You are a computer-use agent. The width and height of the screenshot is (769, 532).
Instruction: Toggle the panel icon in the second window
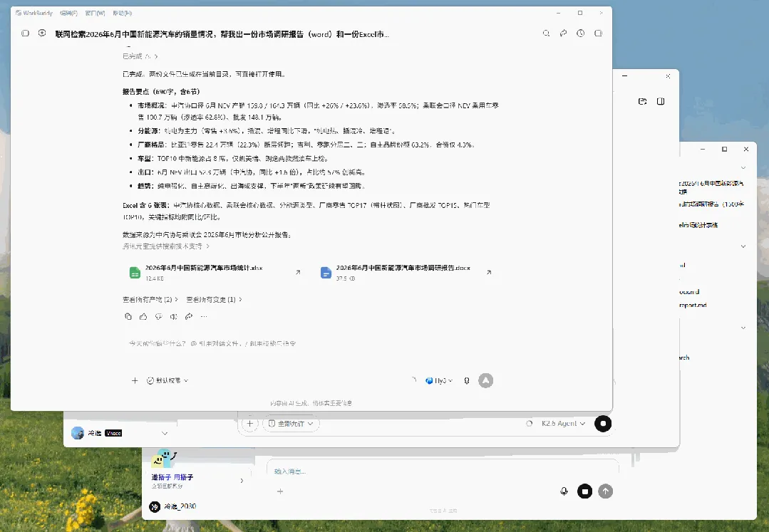pyautogui.click(x=661, y=101)
